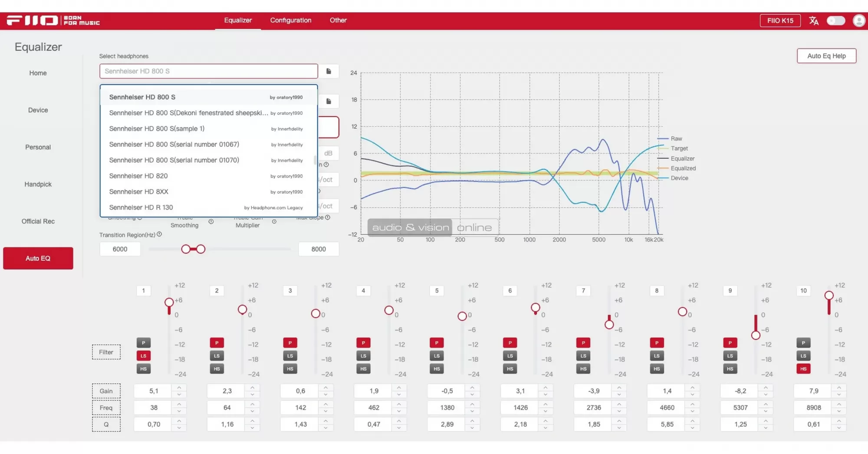Click the Auto EQ sidebar button

(38, 258)
